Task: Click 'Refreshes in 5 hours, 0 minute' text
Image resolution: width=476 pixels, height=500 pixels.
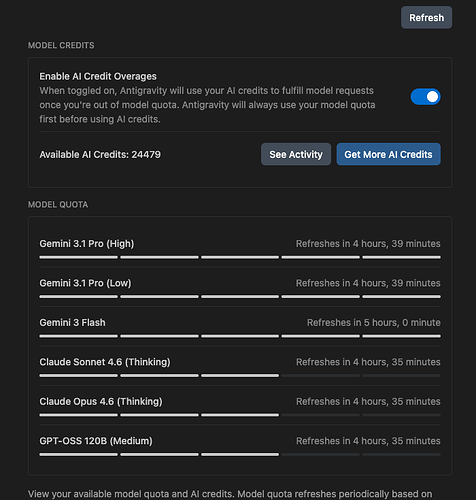Action: click(x=374, y=323)
